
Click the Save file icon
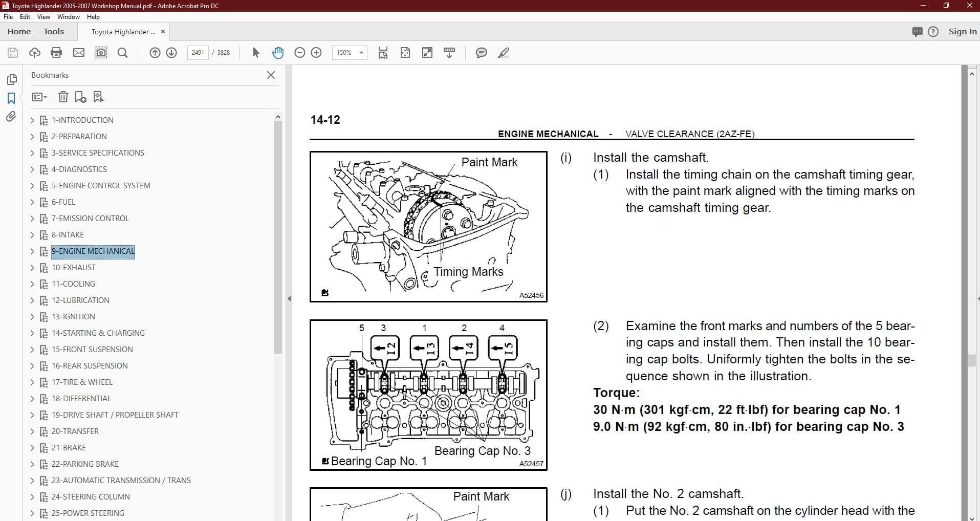pos(13,53)
